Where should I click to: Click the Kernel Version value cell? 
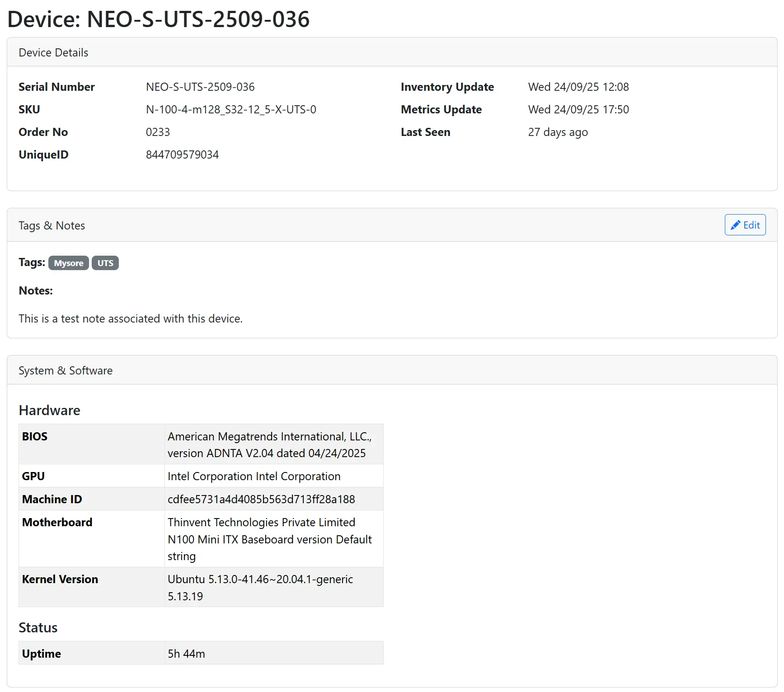[x=260, y=587]
